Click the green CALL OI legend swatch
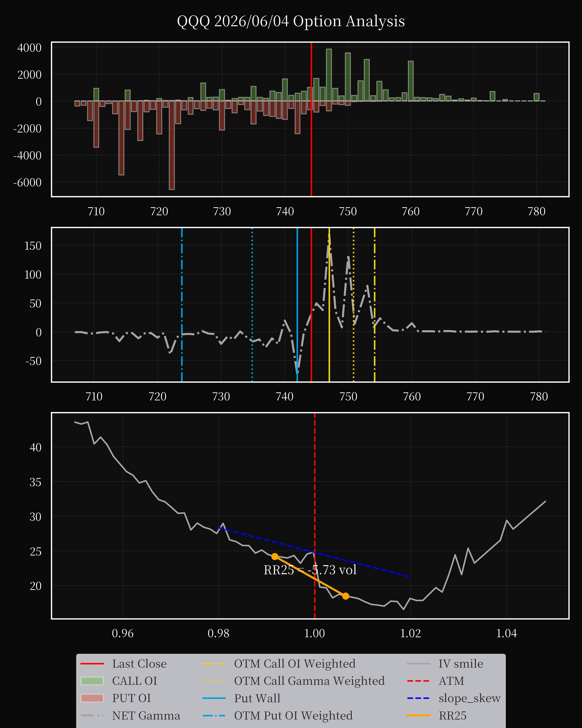Screen dimensions: 582x728 click(92, 681)
